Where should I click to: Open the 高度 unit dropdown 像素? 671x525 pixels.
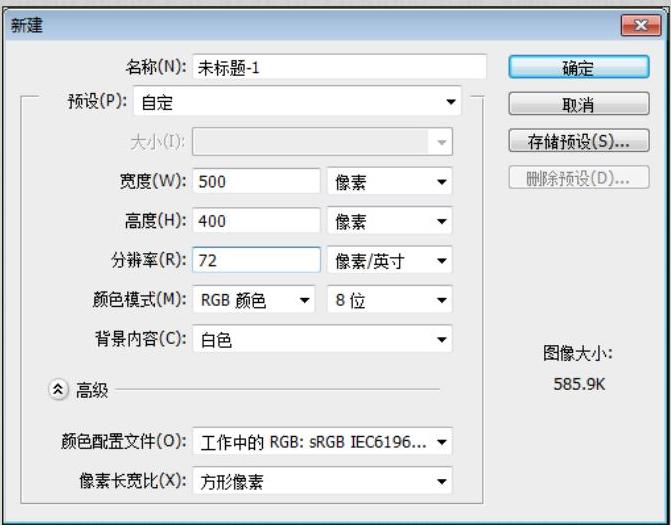(x=389, y=221)
